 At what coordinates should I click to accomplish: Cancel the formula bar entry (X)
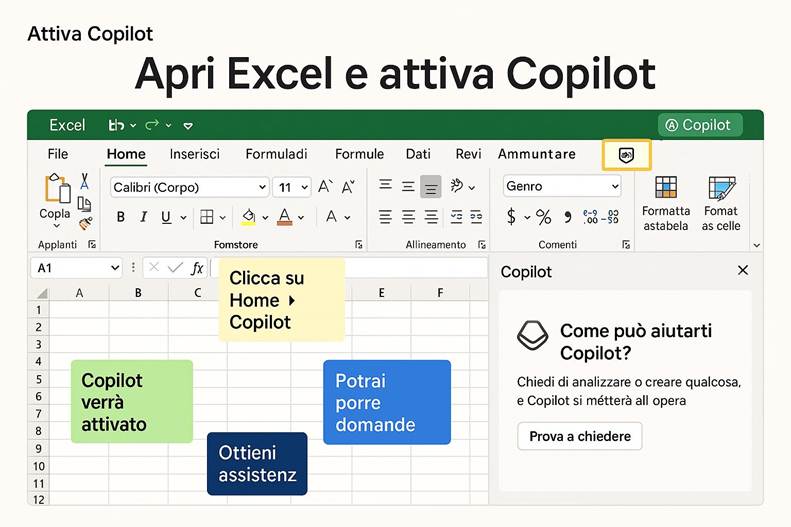pyautogui.click(x=154, y=267)
